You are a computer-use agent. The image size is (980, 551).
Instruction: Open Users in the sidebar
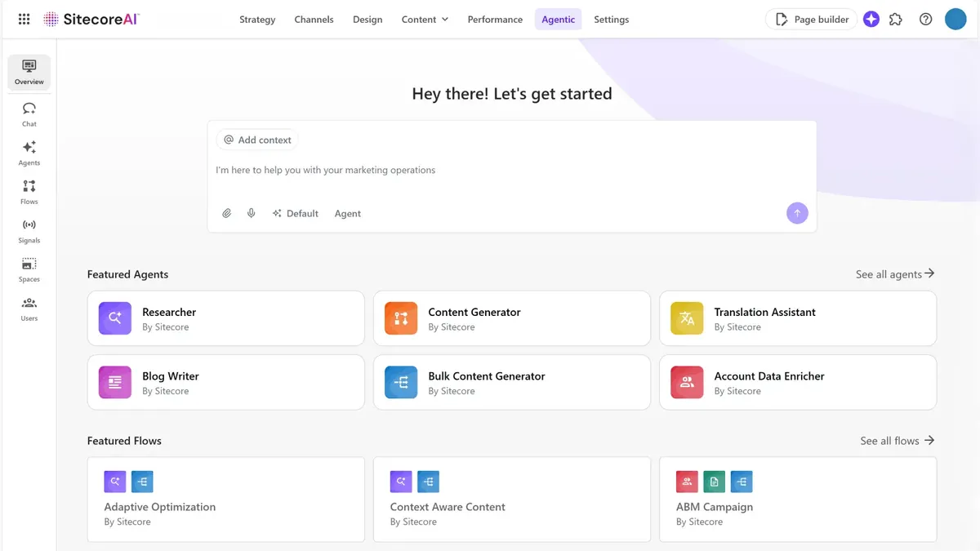(29, 309)
